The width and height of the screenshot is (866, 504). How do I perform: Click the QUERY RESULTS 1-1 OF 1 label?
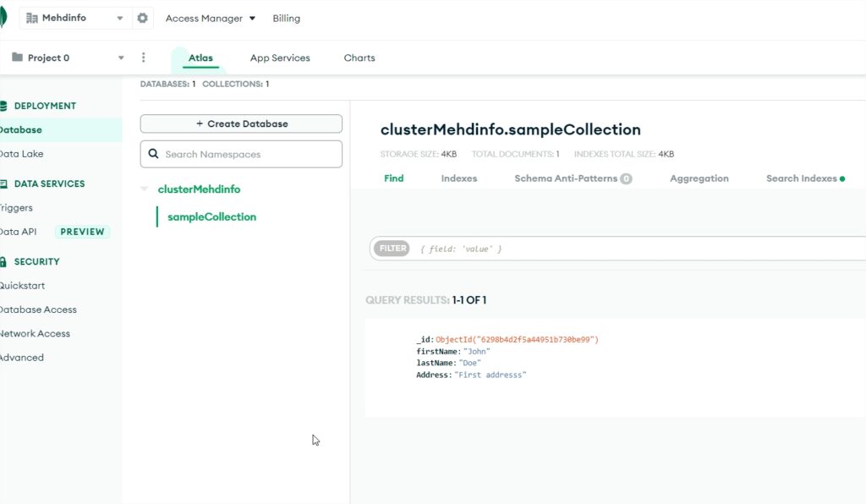tap(426, 300)
